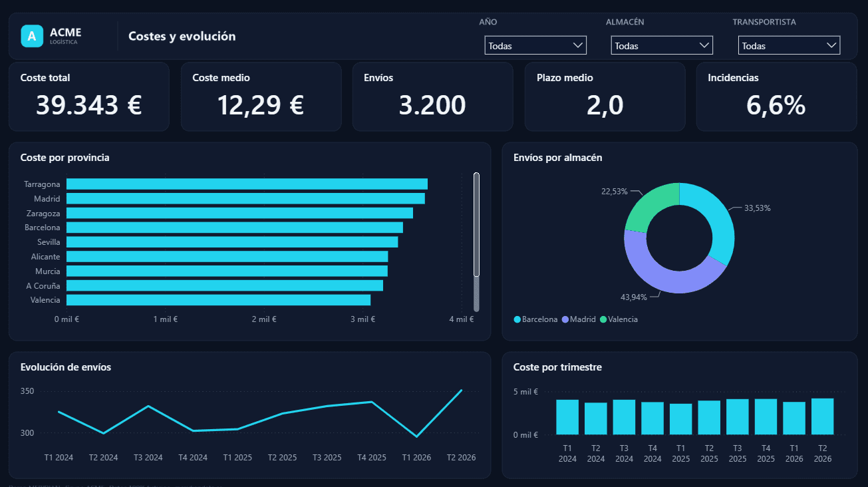868x487 pixels.
Task: Select the Tarragona bar in Coste por provincia
Action: (247, 184)
